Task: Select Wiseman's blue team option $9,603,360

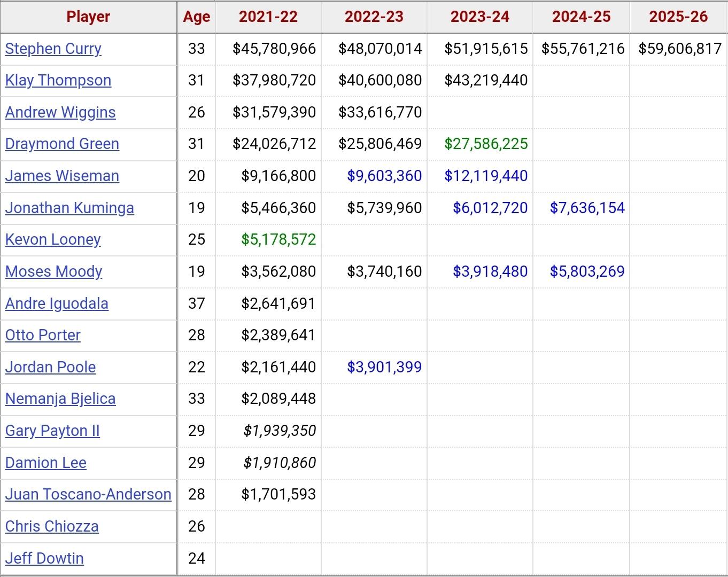Action: [384, 176]
